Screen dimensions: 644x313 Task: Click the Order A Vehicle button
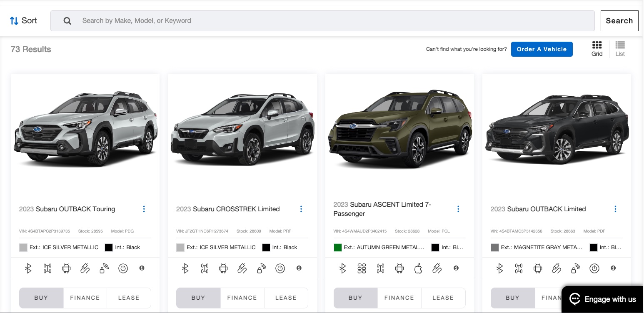click(542, 49)
